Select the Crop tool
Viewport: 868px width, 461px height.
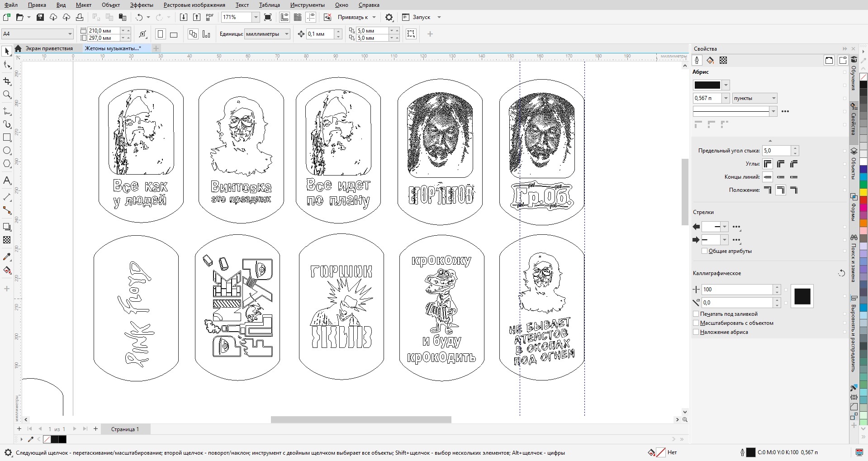coord(7,81)
